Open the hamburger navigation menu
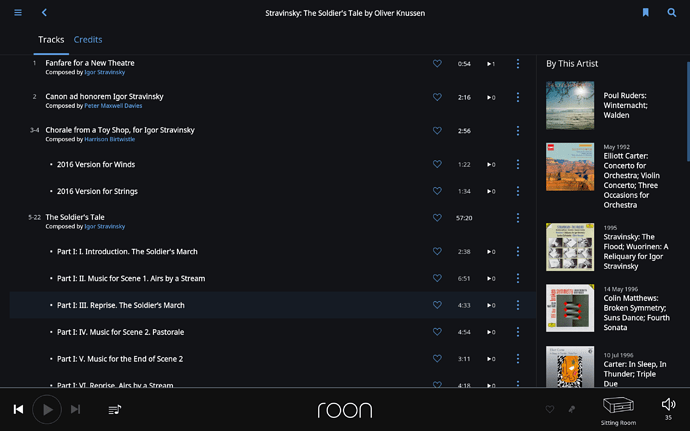Image resolution: width=690 pixels, height=431 pixels. [18, 13]
